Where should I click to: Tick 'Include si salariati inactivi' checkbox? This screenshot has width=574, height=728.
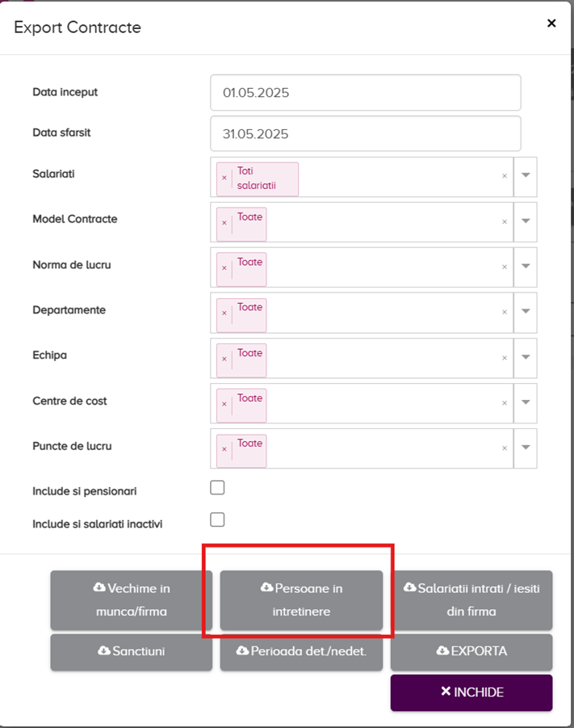(x=217, y=520)
